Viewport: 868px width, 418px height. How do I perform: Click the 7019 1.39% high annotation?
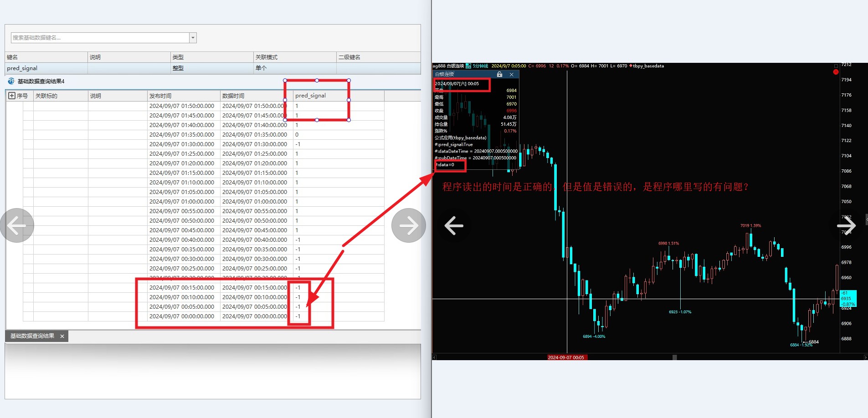point(750,225)
